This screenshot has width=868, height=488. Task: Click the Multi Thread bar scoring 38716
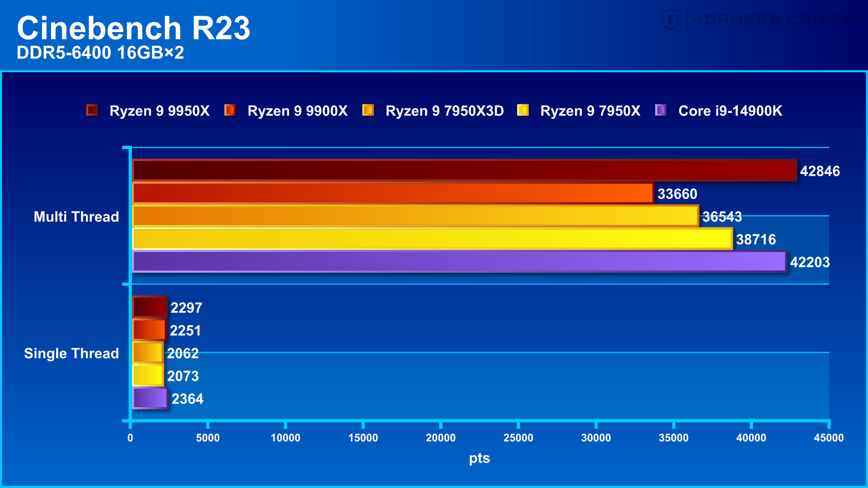432,239
